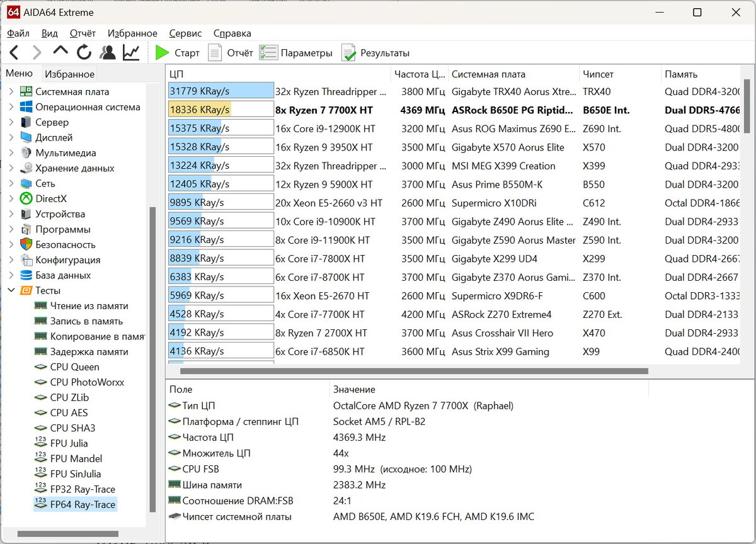Switch to the Избранное sidebar tab
This screenshot has width=756, height=544.
[69, 74]
